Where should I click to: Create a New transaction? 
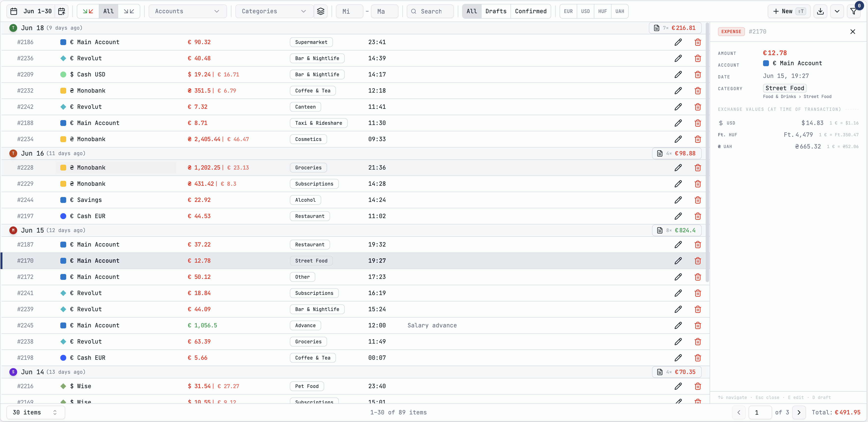(x=789, y=12)
